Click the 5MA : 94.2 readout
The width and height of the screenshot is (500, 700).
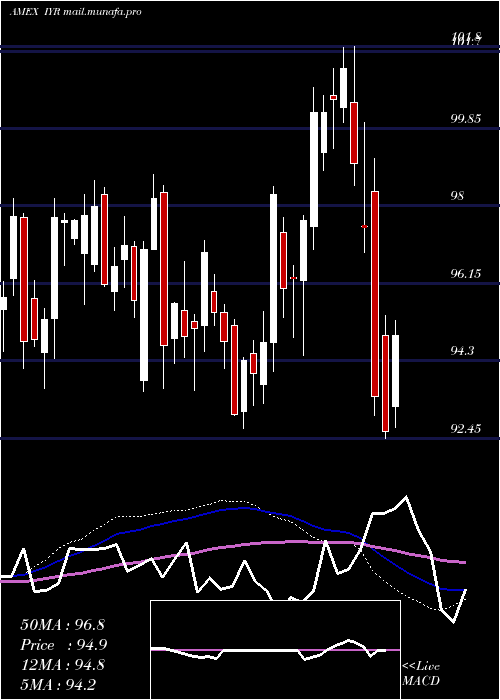tap(58, 684)
